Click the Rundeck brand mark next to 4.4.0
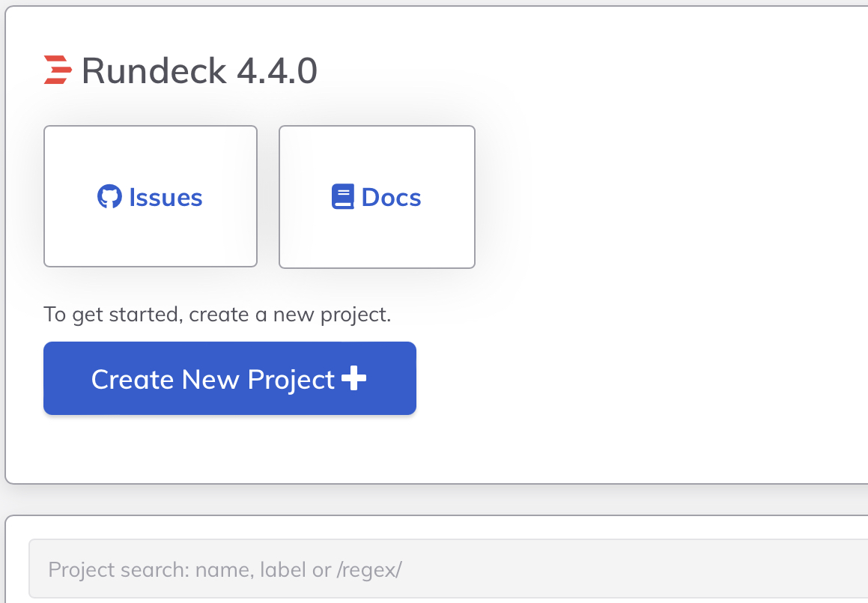The height and width of the screenshot is (603, 868). tap(58, 70)
